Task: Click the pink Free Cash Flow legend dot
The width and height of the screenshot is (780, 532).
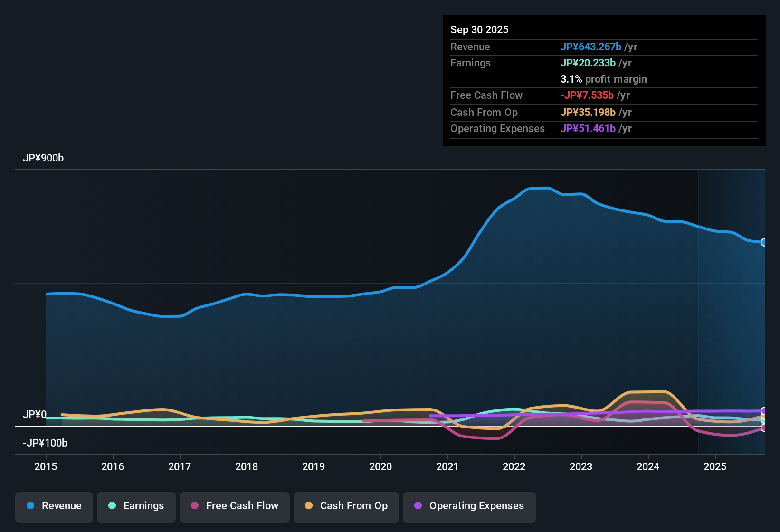Action: (194, 506)
